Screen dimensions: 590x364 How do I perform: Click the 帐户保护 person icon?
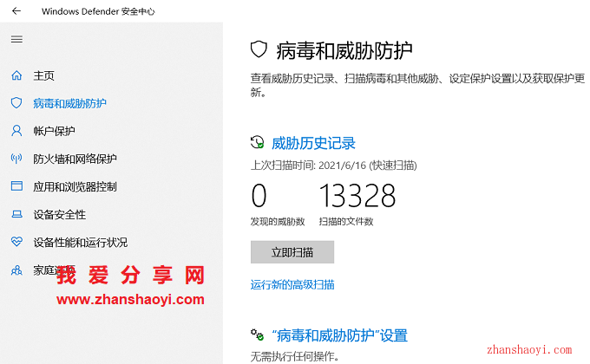[16, 131]
